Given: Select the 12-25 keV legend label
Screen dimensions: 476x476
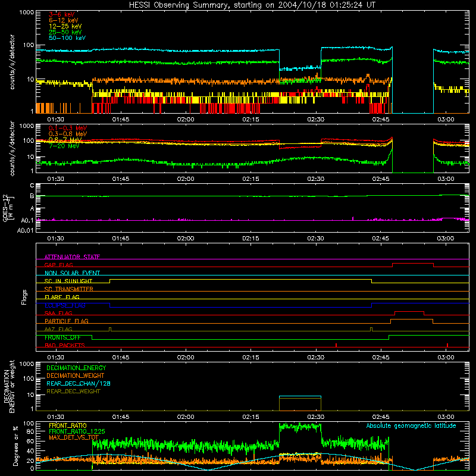Looking at the screenshot, I should [x=65, y=26].
